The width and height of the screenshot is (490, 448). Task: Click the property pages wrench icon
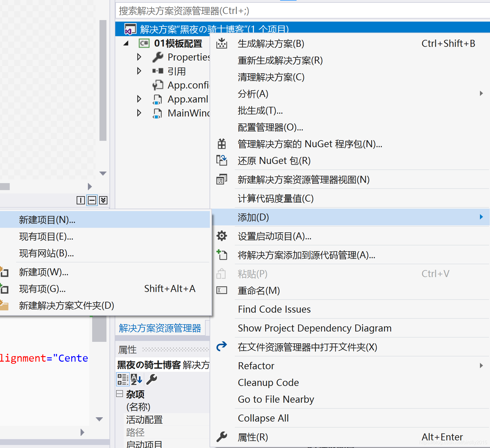point(151,379)
